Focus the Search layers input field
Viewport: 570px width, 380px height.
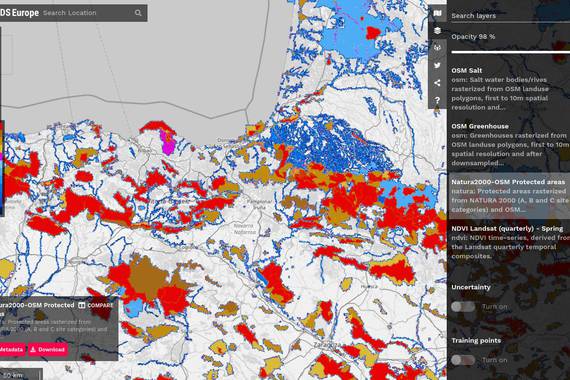pos(510,16)
